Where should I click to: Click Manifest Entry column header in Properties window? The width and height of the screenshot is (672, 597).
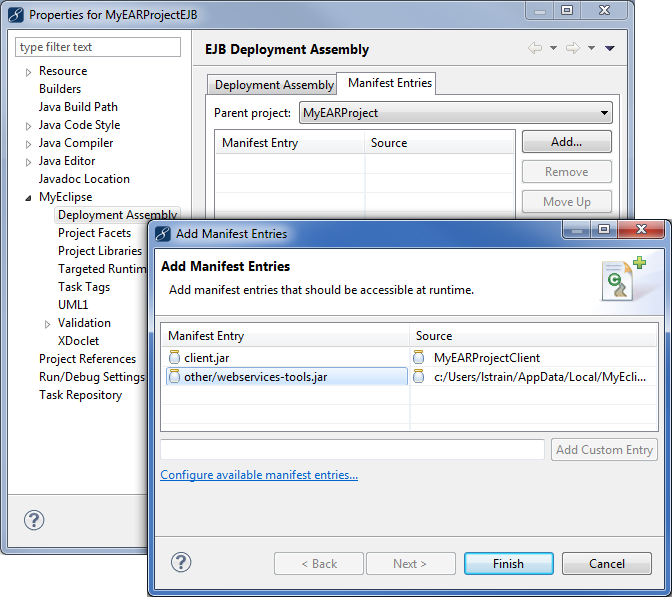pyautogui.click(x=290, y=143)
